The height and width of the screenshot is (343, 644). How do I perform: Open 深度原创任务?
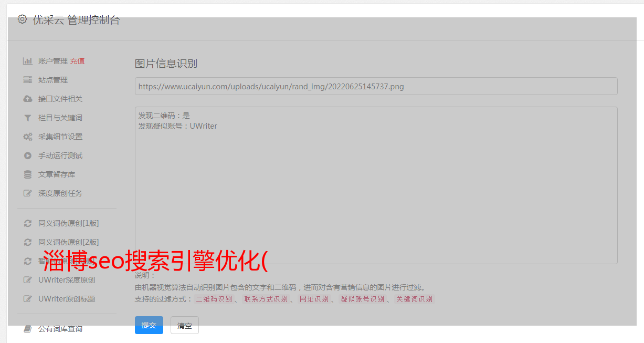point(60,193)
